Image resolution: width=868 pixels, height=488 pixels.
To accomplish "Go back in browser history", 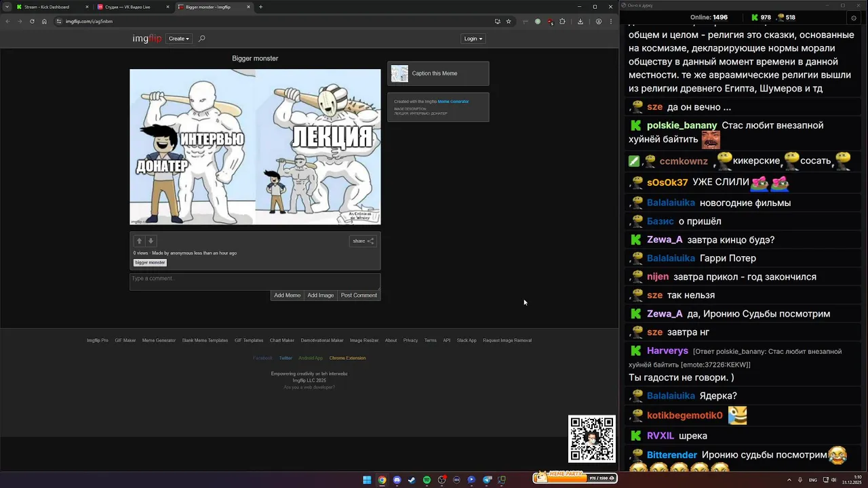I will tap(7, 21).
